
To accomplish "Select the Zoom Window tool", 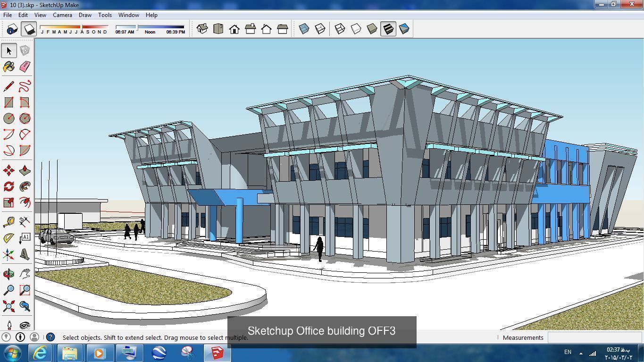I will pyautogui.click(x=25, y=290).
